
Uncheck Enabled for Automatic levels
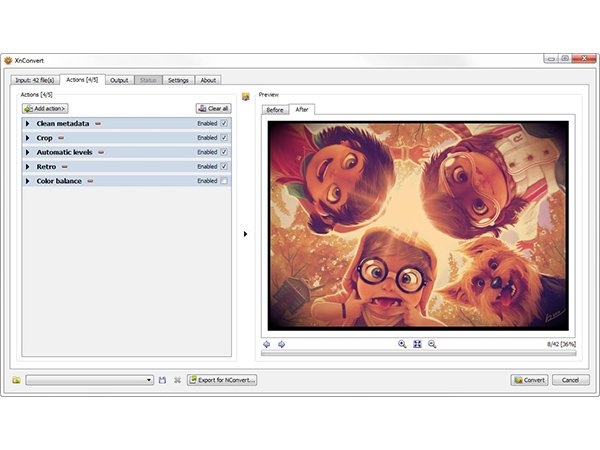click(224, 152)
